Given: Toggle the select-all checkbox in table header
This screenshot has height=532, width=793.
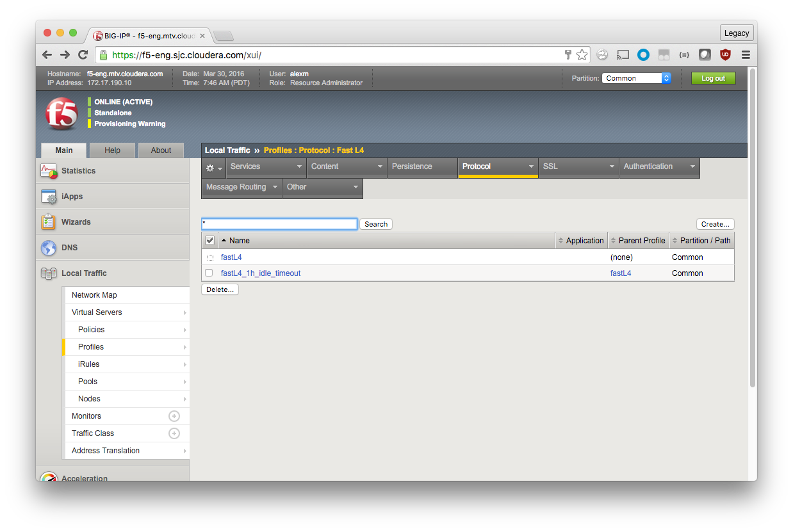Looking at the screenshot, I should pos(209,241).
